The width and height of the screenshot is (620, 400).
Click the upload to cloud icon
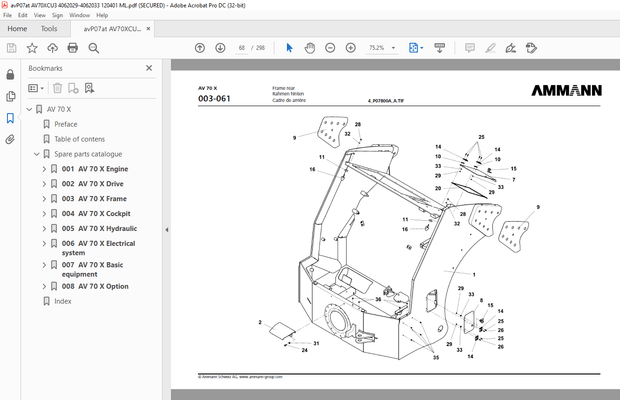53,48
